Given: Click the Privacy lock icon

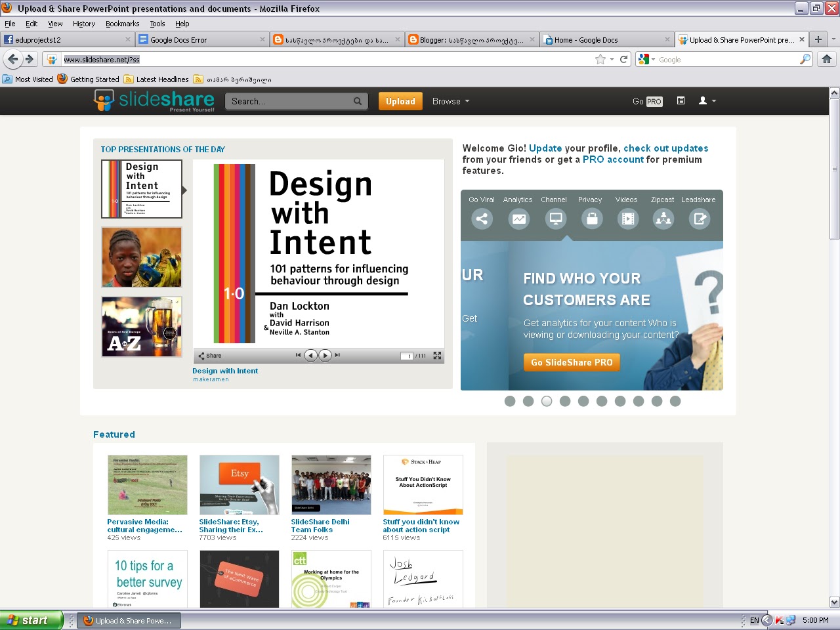Looking at the screenshot, I should pos(592,219).
